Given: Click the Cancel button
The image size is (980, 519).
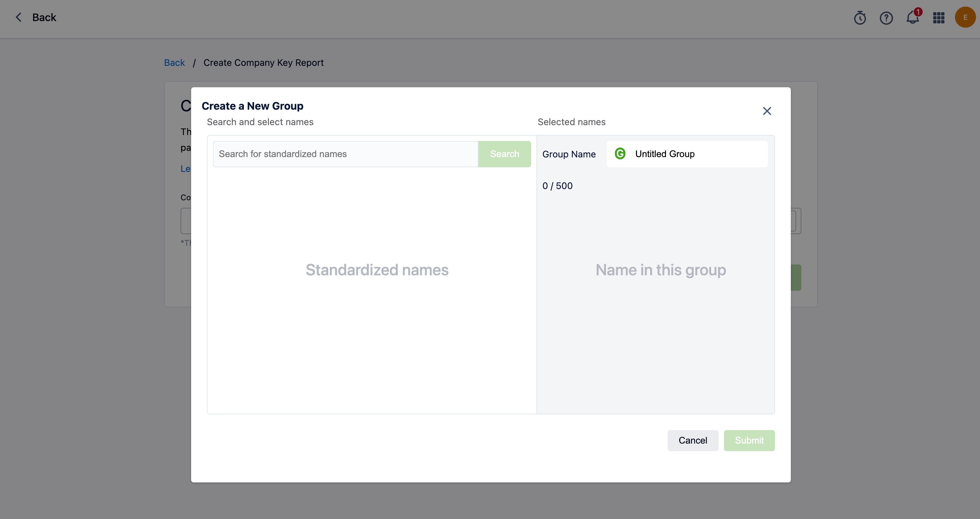Looking at the screenshot, I should click(x=692, y=440).
